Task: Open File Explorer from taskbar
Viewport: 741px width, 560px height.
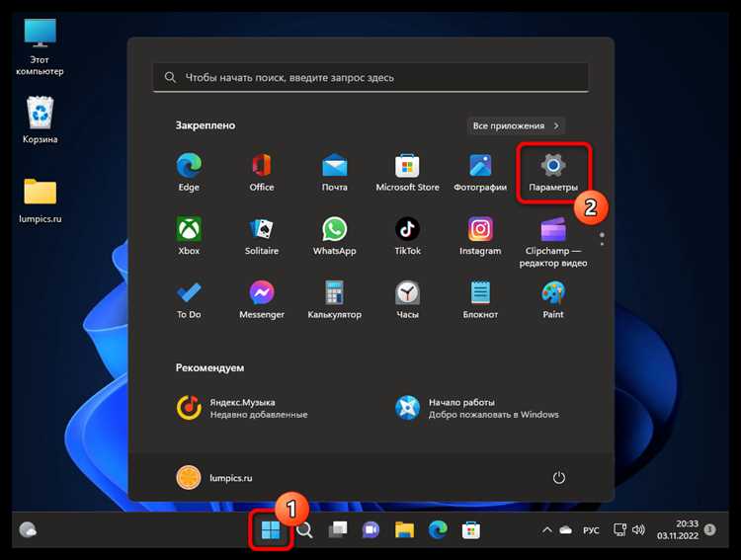Action: (x=404, y=530)
